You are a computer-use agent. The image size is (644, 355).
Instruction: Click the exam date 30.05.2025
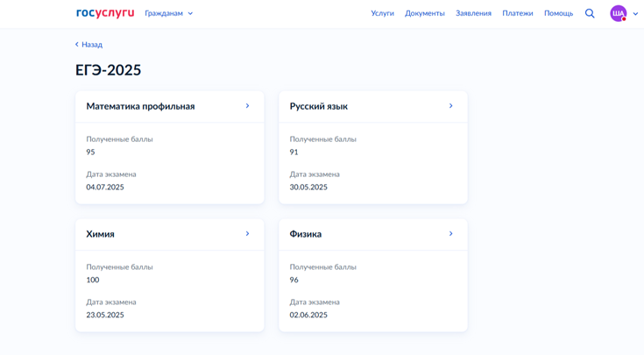point(308,187)
